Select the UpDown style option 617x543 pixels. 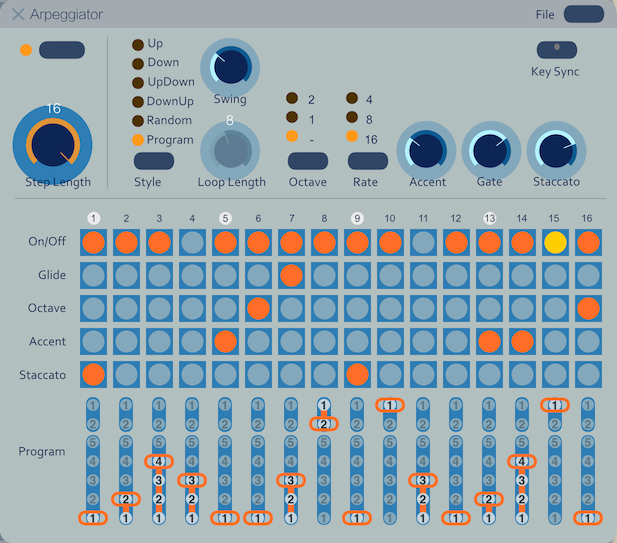tap(139, 83)
